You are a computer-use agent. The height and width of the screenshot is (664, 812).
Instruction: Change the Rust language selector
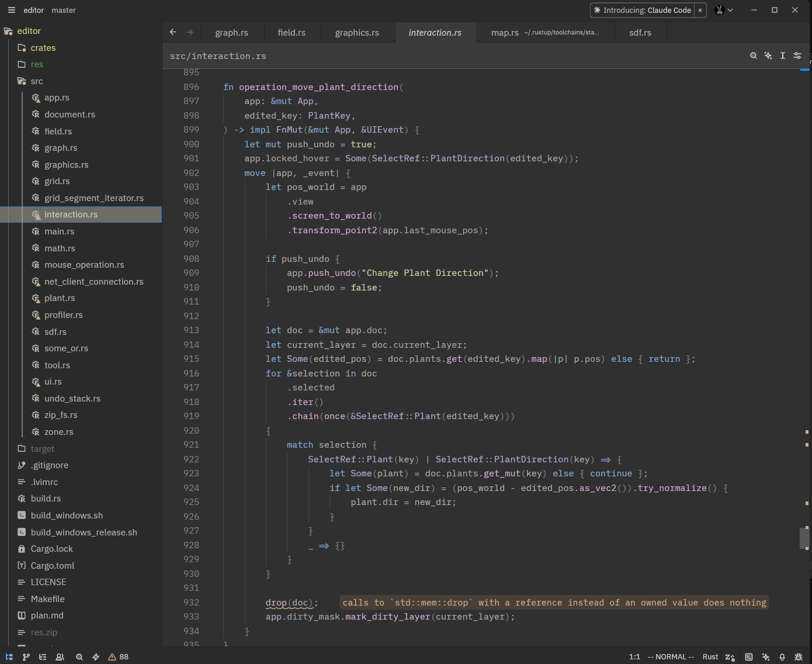(710, 657)
